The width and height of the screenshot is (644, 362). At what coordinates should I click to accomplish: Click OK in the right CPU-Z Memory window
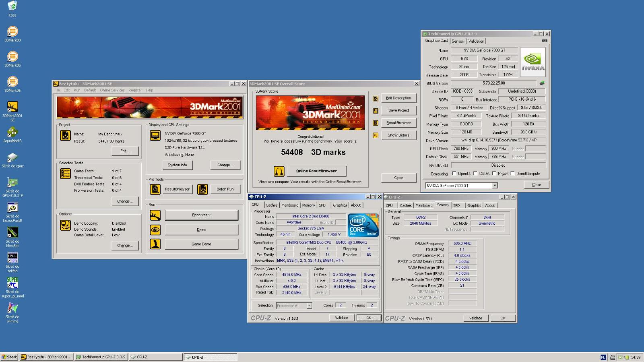(503, 318)
